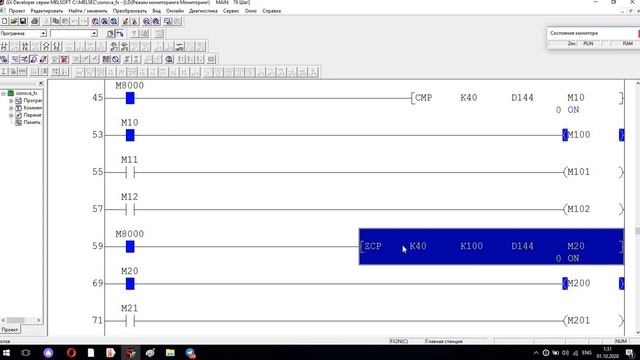Open the empty combo box dropdown arrow
Viewport: 640px width, 360px height.
click(94, 33)
